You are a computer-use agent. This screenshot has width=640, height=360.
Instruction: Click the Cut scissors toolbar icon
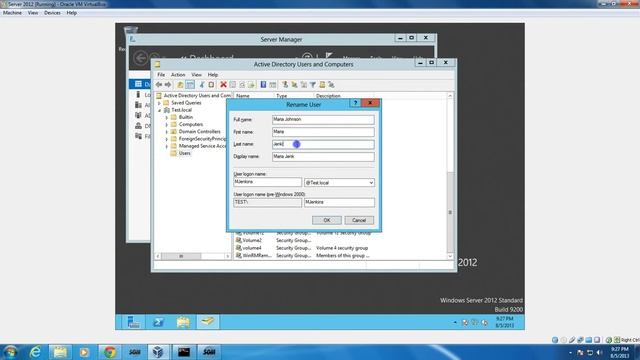pos(202,85)
